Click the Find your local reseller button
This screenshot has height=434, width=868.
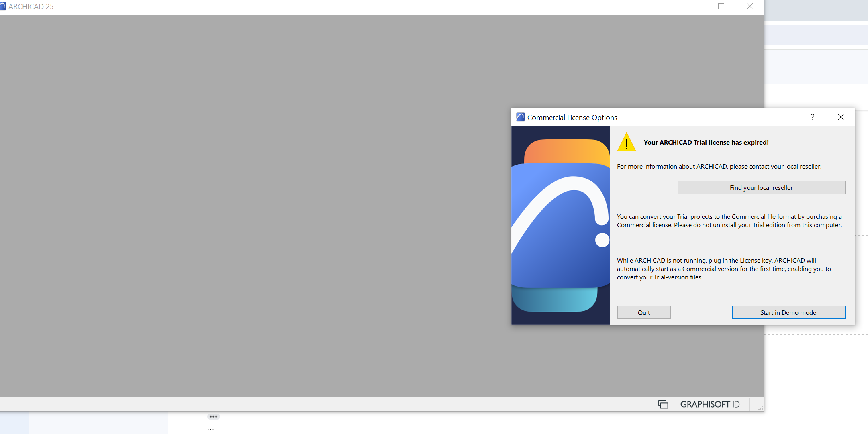point(761,187)
